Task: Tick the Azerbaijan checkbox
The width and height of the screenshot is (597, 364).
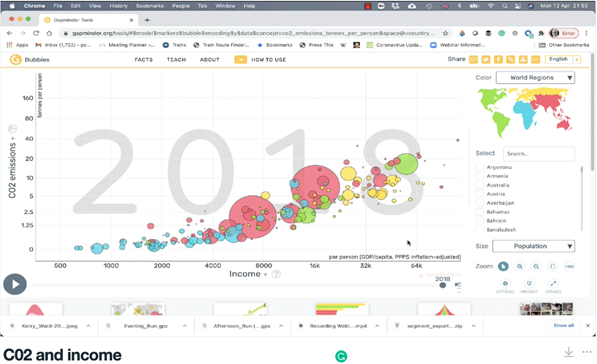Action: click(x=480, y=203)
